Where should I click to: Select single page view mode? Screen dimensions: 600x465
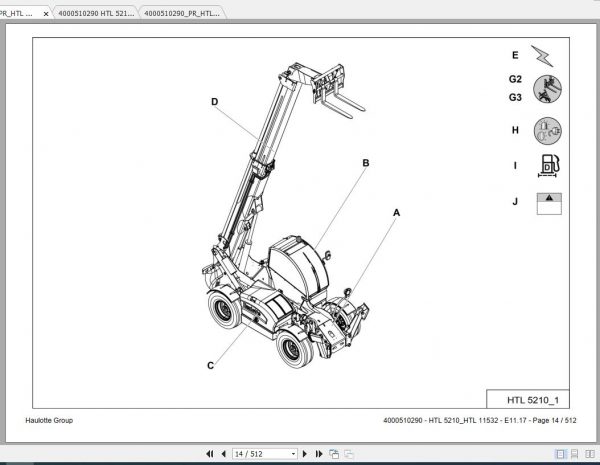click(560, 454)
